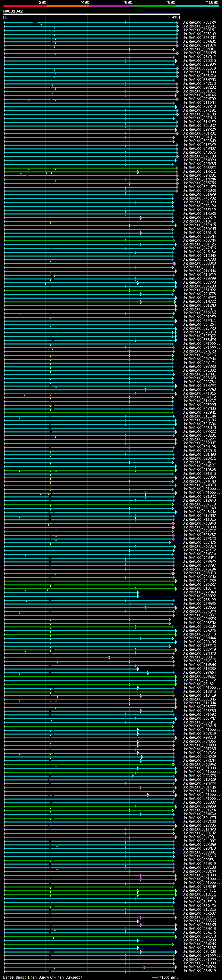Select UniRef100_A4S1I3 label
Screen dimensions: 222x980
point(199,84)
